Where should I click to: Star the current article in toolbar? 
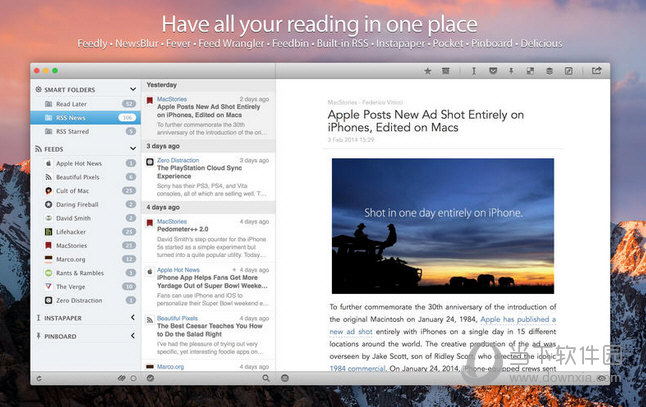(x=428, y=71)
